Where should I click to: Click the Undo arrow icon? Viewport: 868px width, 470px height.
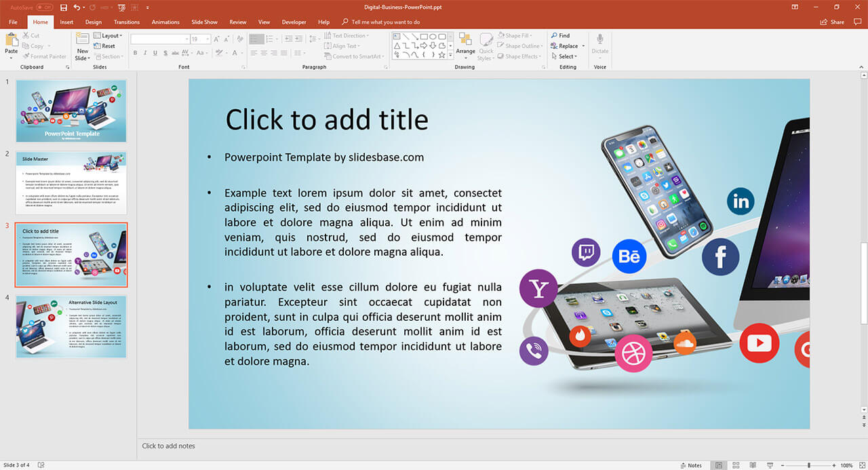[76, 7]
